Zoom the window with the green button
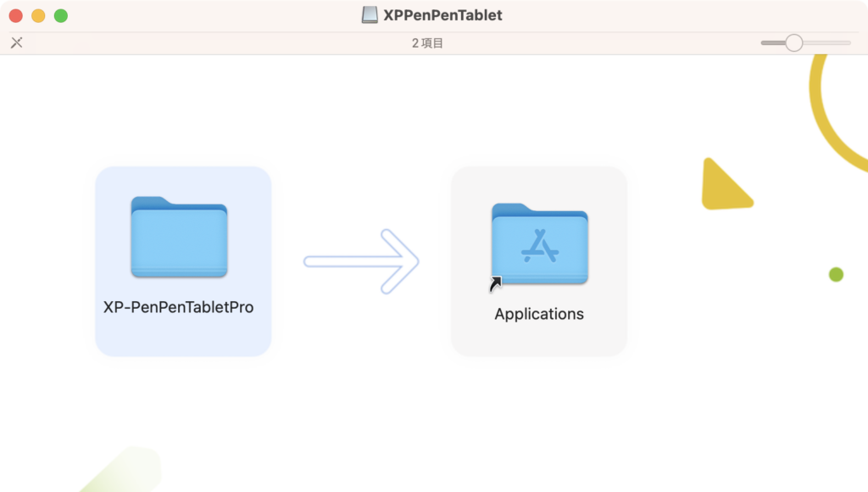The image size is (868, 492). (61, 15)
